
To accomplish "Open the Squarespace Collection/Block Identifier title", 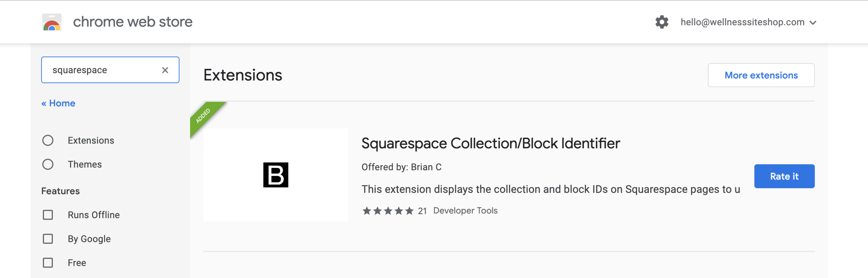I will [491, 143].
